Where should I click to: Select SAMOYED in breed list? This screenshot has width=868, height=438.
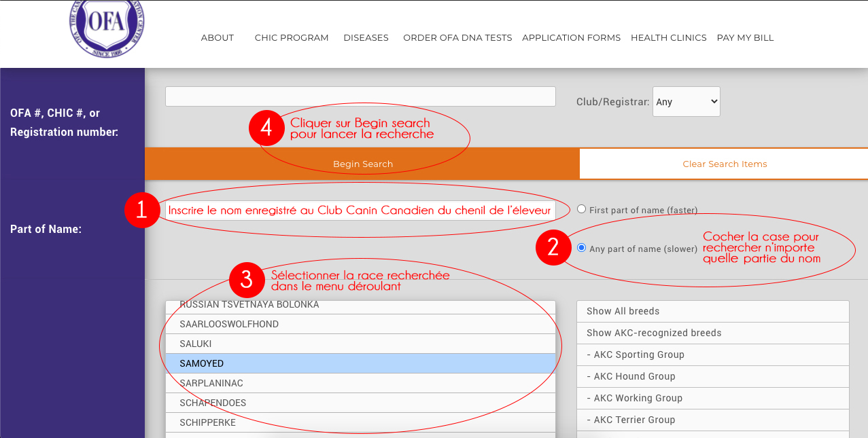click(x=360, y=363)
